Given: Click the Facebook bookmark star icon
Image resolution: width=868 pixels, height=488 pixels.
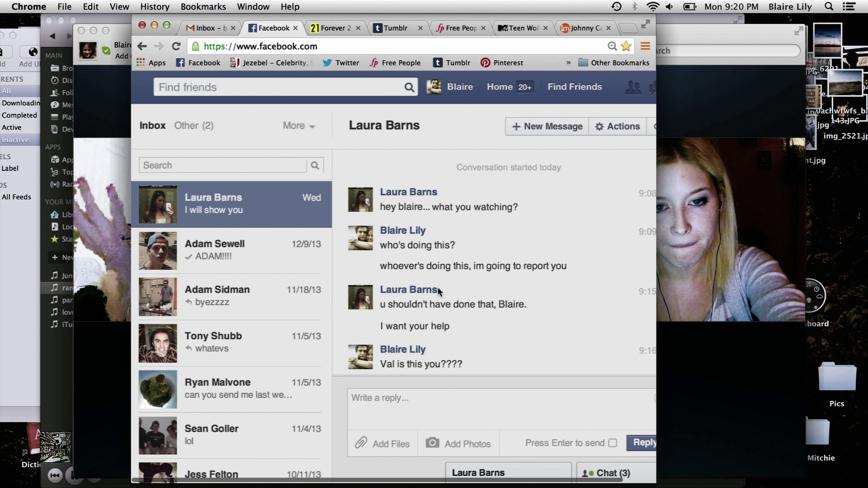Looking at the screenshot, I should point(626,46).
